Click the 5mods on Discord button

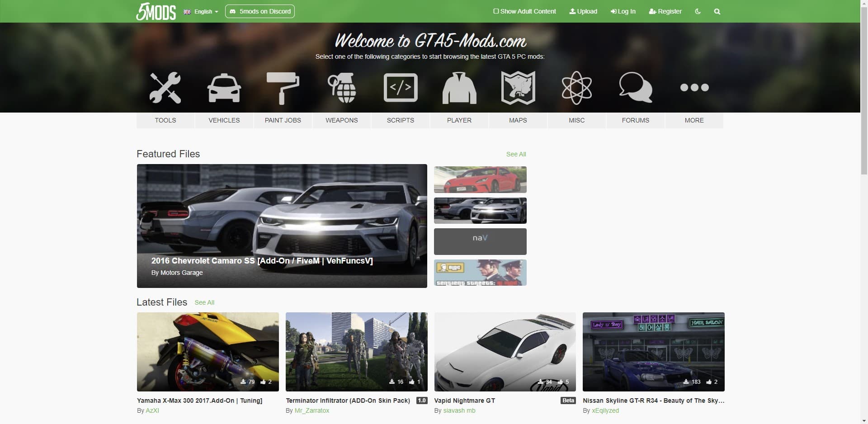point(260,11)
